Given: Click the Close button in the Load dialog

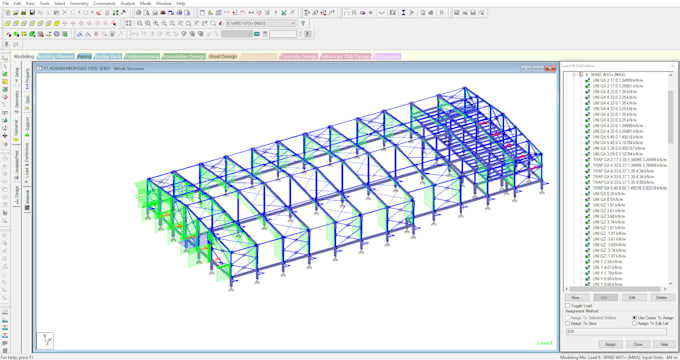Looking at the screenshot, I should click(638, 344).
